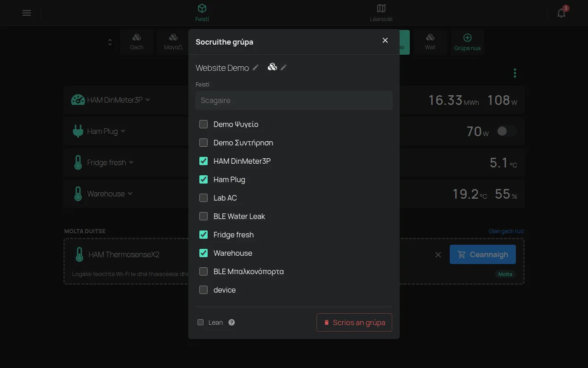
Task: Click the HAM ThermosenseX2 thermometer icon
Action: click(79, 254)
